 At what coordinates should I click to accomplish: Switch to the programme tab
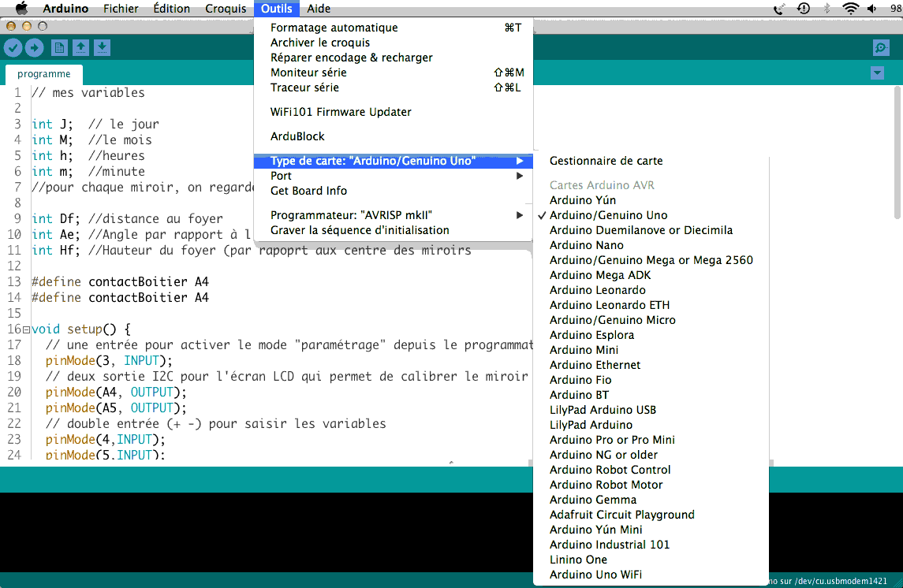click(x=44, y=74)
